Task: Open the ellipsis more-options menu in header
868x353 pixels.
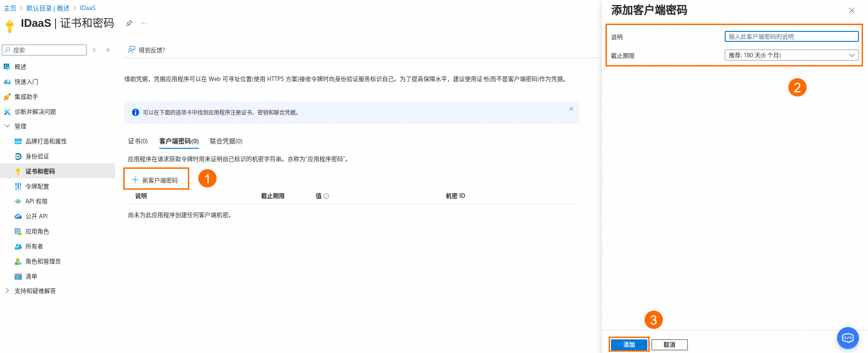Action: (x=144, y=23)
